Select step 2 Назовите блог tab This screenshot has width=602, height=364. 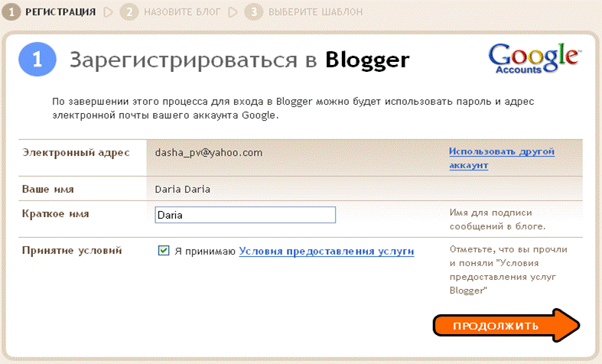(x=171, y=12)
